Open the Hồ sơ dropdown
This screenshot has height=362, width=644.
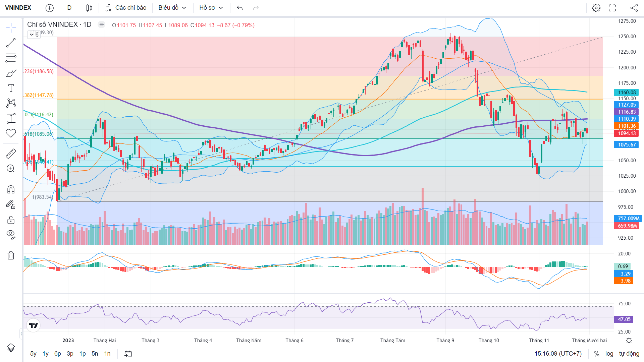point(211,8)
